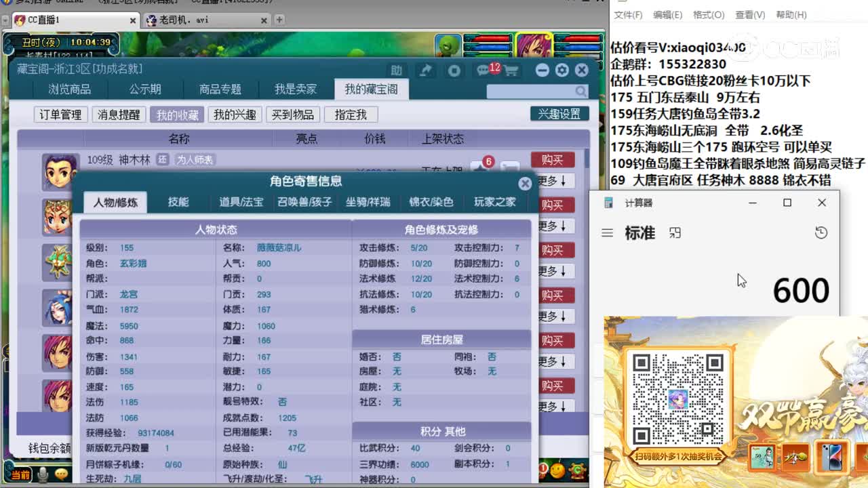Click the microphone icon at game bottom
This screenshot has width=868, height=488.
click(43, 474)
